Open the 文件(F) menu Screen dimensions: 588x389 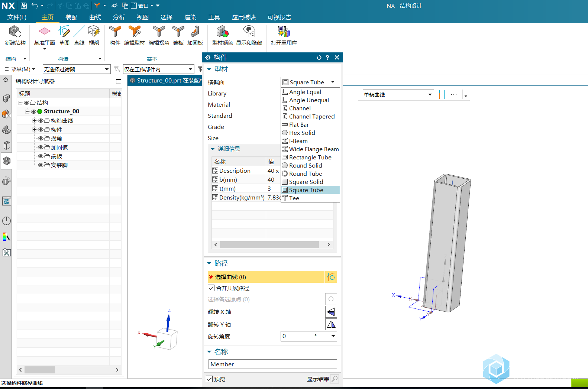pyautogui.click(x=17, y=17)
